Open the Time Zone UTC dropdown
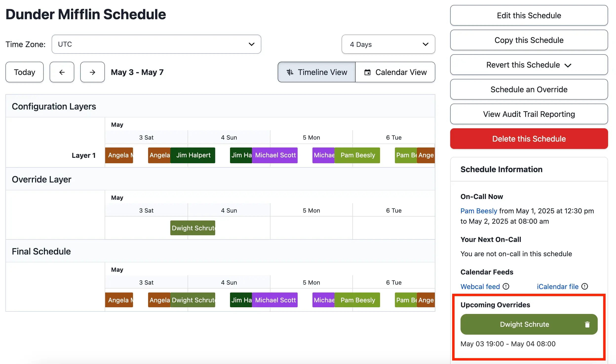Viewport: 616px width, 364px height. 156,44
